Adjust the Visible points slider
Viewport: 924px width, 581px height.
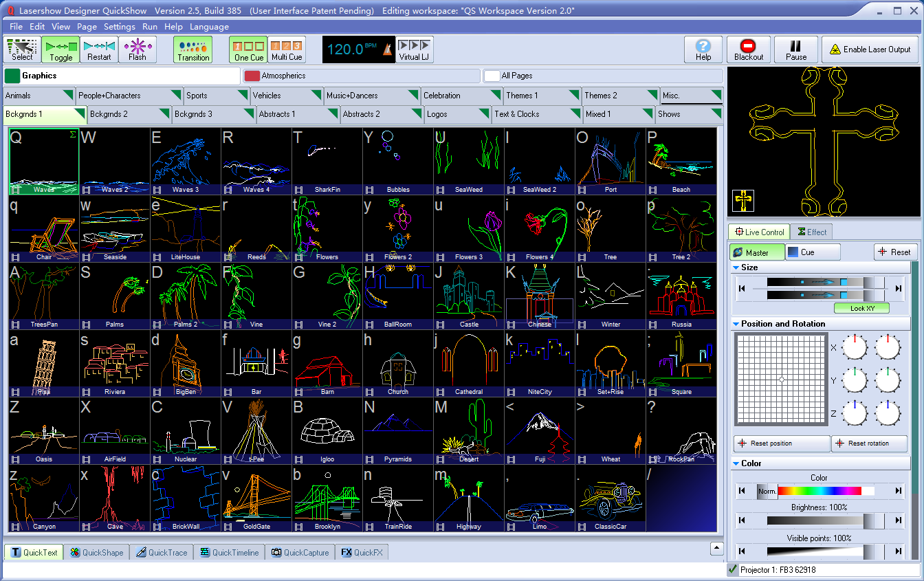point(826,551)
